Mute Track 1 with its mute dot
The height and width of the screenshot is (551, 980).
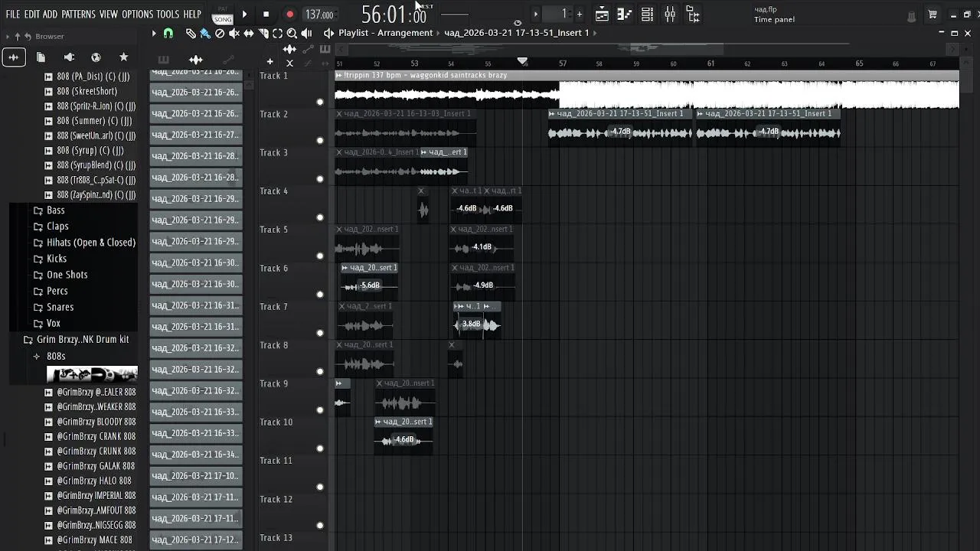(320, 102)
